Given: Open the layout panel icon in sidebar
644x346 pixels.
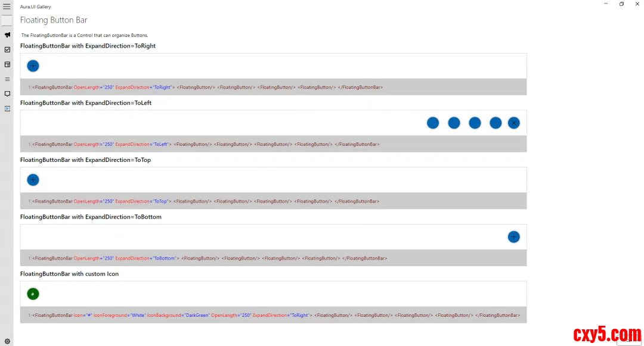Looking at the screenshot, I should click(x=7, y=64).
